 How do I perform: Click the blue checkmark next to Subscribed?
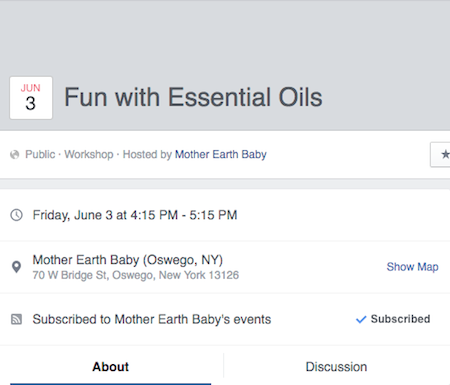[361, 320]
